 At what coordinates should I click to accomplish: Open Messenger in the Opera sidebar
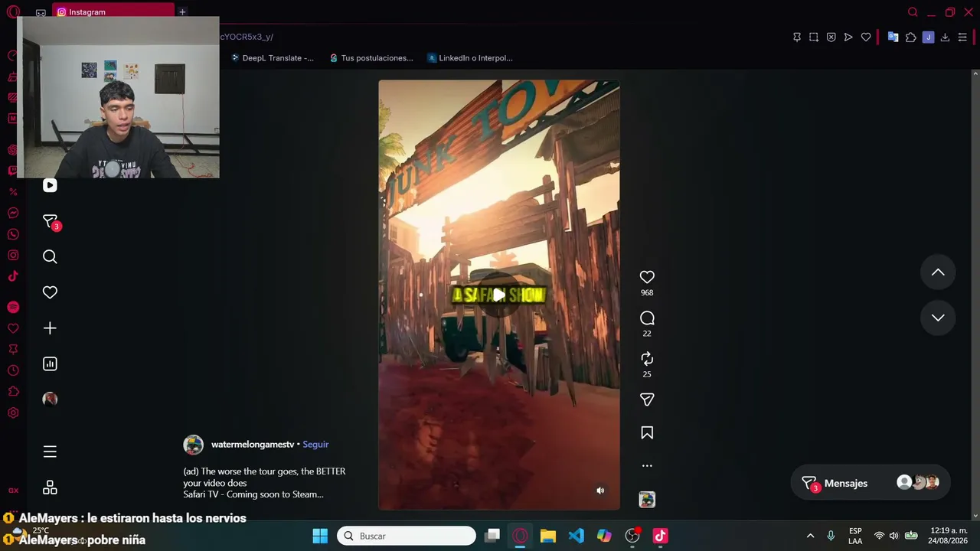coord(13,214)
